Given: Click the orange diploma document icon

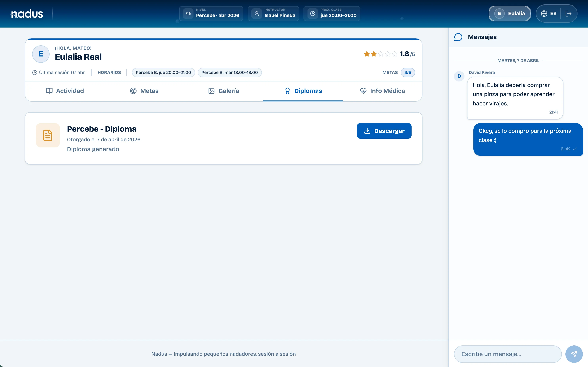Looking at the screenshot, I should [x=48, y=135].
